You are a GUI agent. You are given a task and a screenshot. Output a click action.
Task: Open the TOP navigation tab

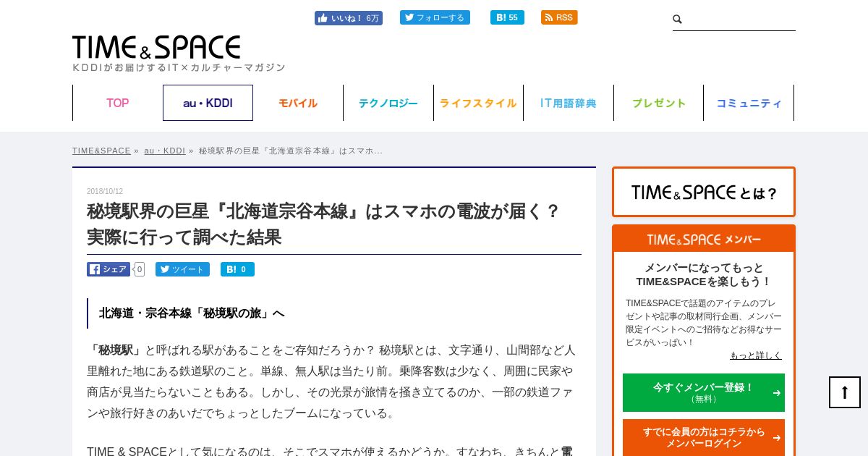click(118, 103)
